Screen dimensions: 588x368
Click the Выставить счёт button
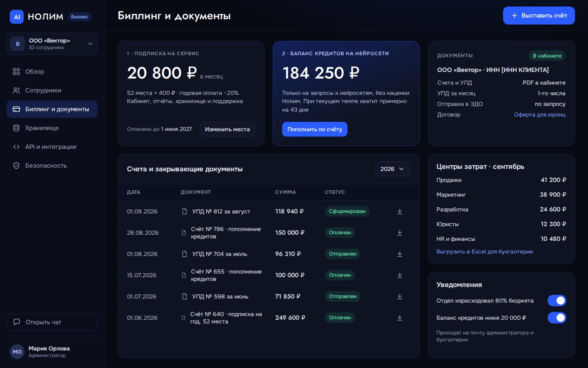(539, 16)
